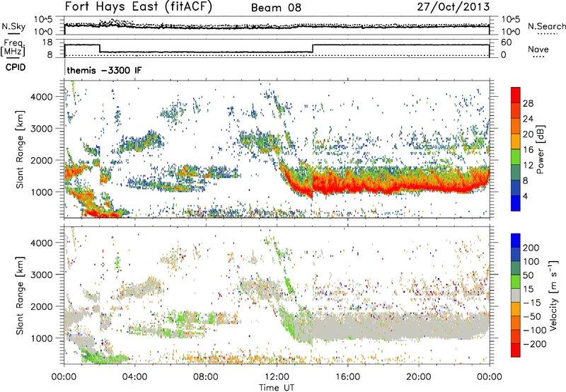Click the 'N.Search' legend label
The width and height of the screenshot is (566, 392).
546,26
